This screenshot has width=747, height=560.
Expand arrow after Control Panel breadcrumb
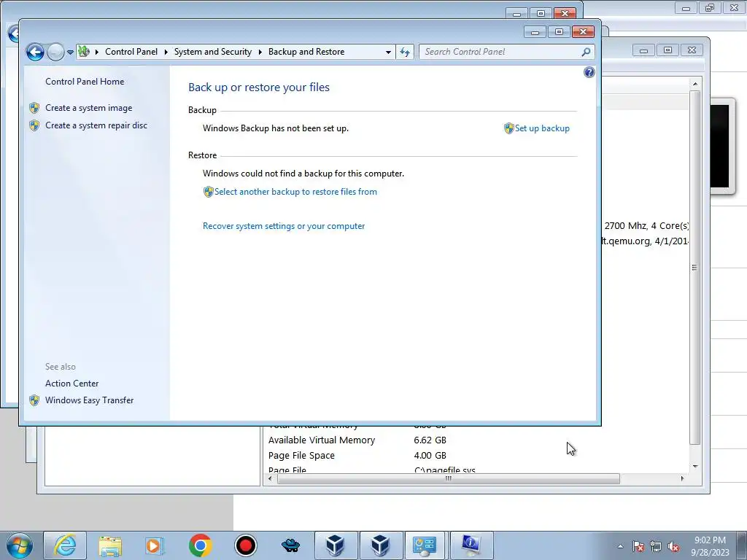coord(166,52)
